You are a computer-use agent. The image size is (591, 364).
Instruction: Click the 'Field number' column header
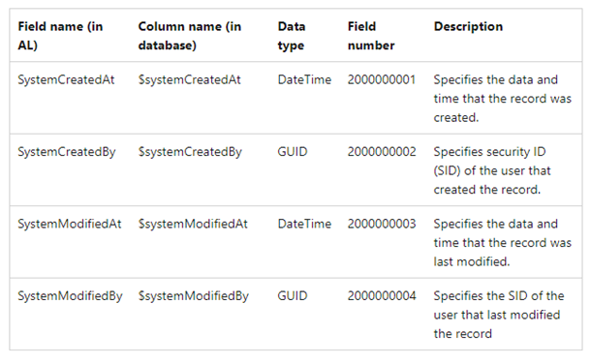point(371,36)
